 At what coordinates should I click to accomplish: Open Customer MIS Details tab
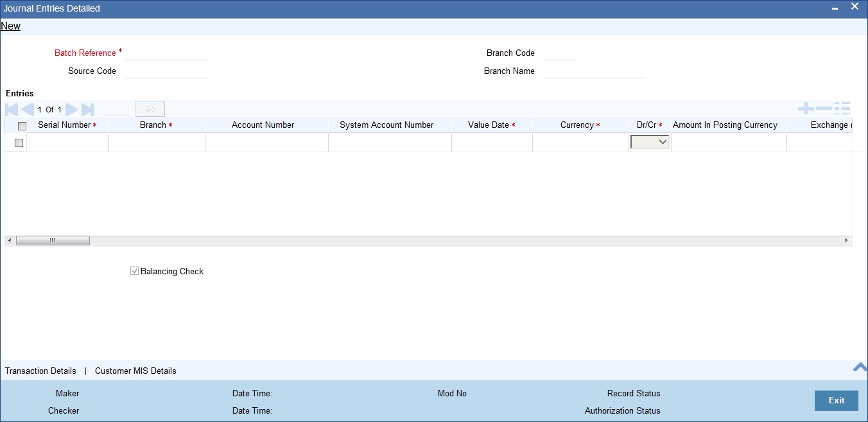pyautogui.click(x=135, y=371)
